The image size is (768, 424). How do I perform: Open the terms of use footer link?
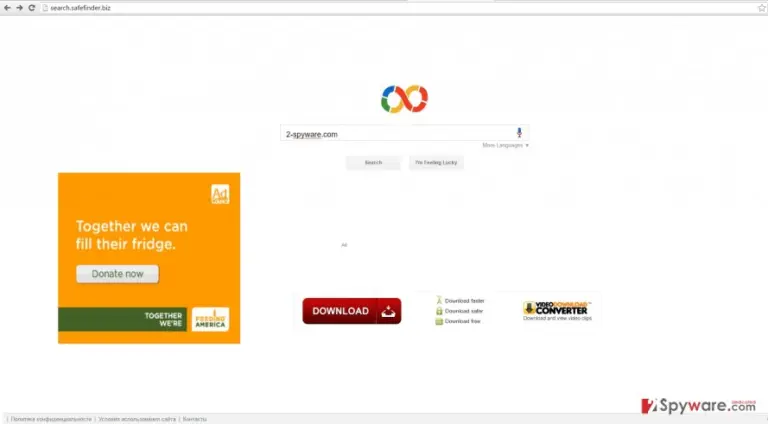(137, 419)
